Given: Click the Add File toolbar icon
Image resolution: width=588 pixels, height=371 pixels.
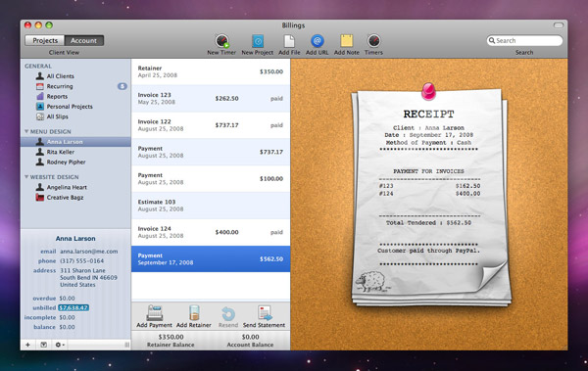Looking at the screenshot, I should (289, 41).
